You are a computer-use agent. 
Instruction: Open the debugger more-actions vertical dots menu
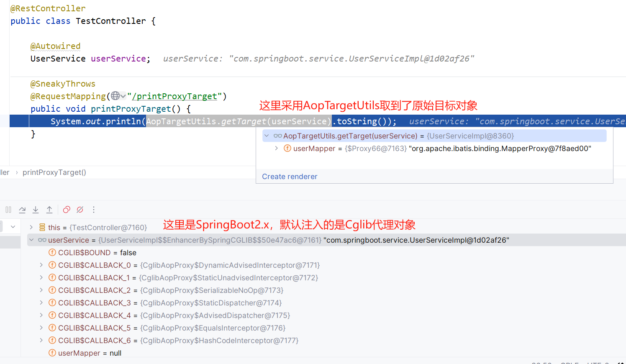94,210
